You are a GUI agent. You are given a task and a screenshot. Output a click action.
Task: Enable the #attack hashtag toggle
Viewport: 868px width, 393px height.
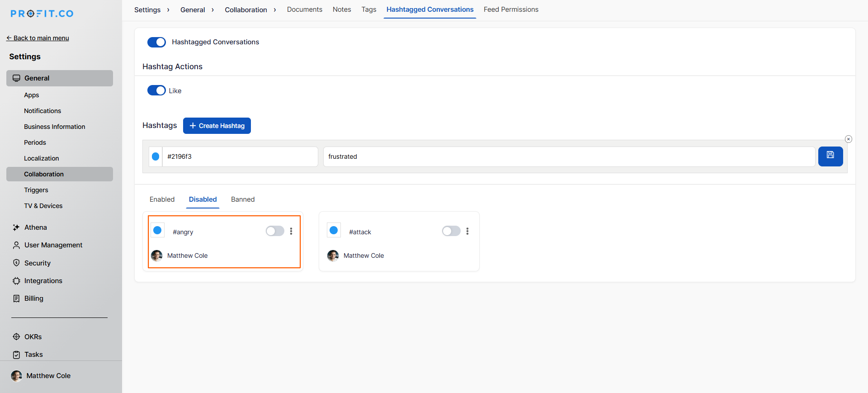[451, 232]
